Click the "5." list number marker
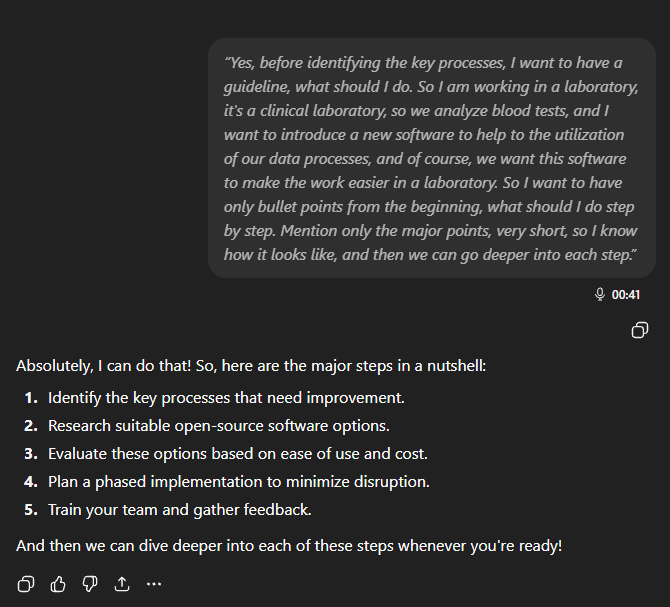This screenshot has width=670, height=607. point(31,510)
